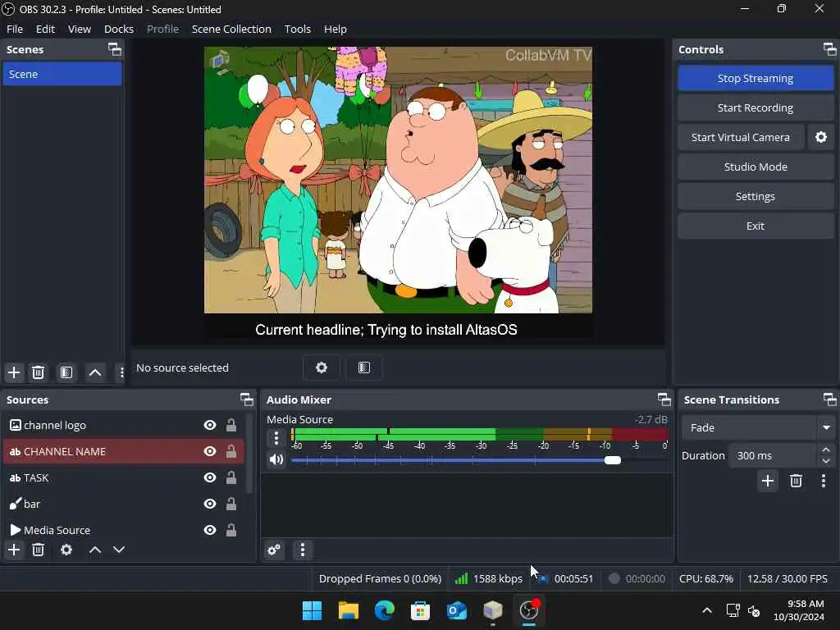The height and width of the screenshot is (630, 840).
Task: Undock the Scenes panel
Action: 115,49
